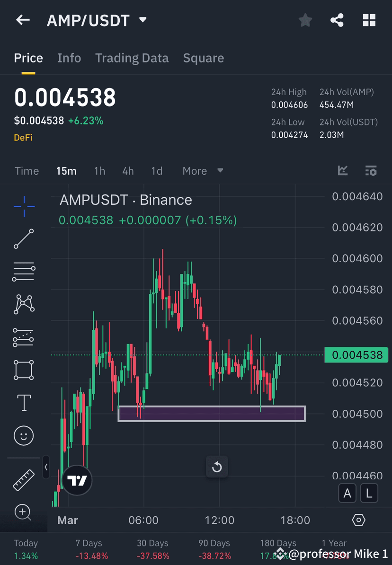Select the XABCD pattern tool
The image size is (392, 565).
24,304
